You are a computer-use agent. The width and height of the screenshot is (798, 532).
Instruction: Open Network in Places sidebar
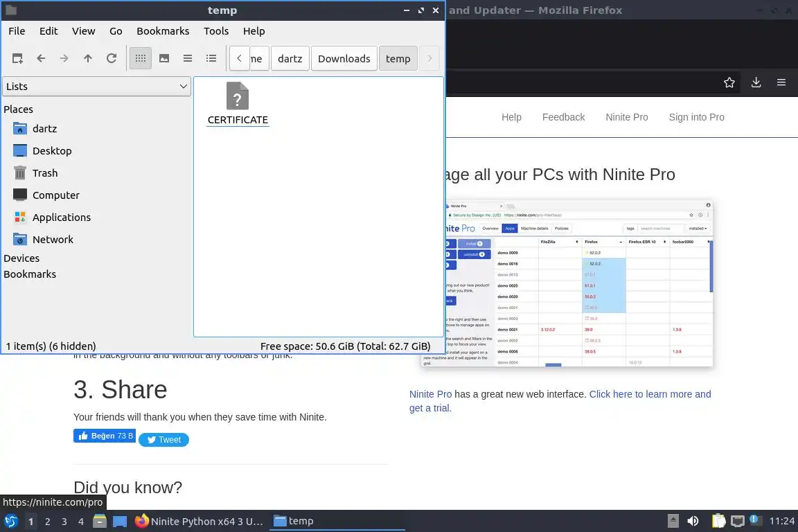pyautogui.click(x=53, y=239)
